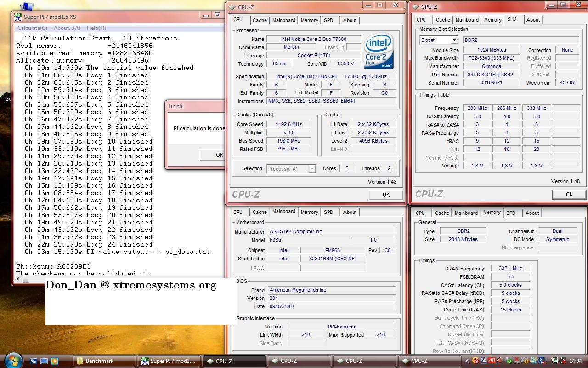Click the '333 MHz' frequency column header
This screenshot has height=368, width=588.
(536, 108)
